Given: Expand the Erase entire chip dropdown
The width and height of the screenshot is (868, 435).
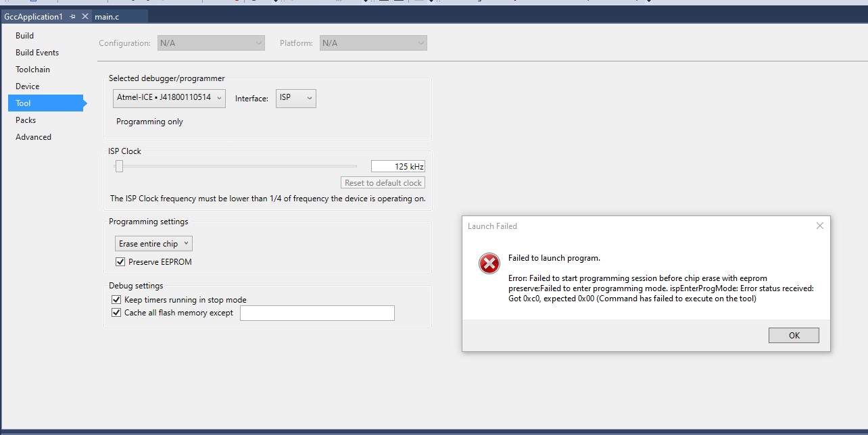Looking at the screenshot, I should pyautogui.click(x=153, y=244).
